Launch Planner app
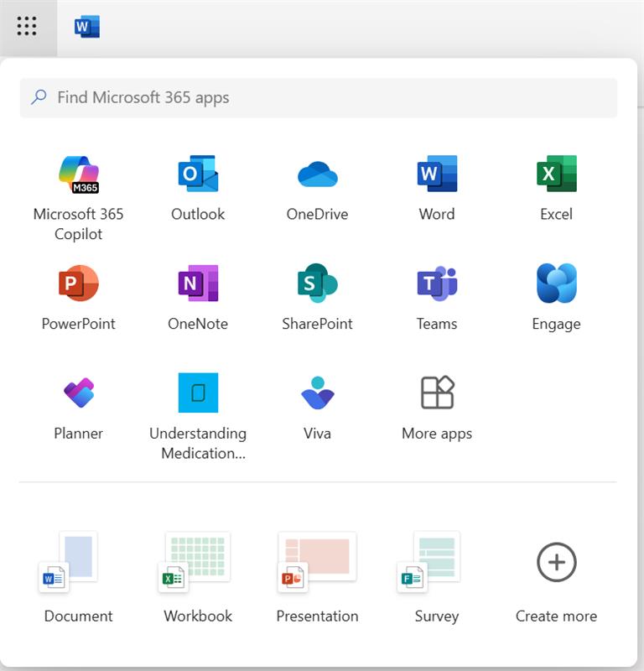This screenshot has height=671, width=644. point(78,408)
